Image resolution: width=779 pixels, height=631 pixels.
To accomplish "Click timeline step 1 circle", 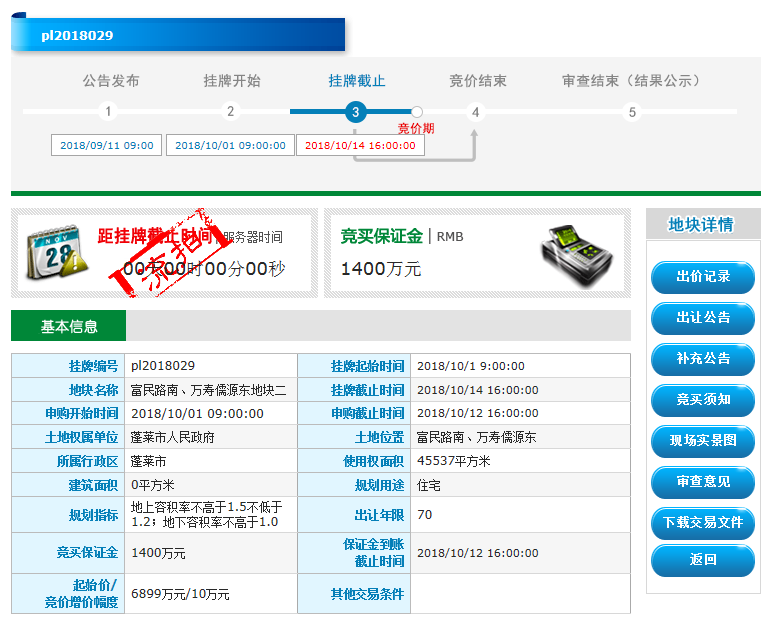I will pyautogui.click(x=108, y=112).
